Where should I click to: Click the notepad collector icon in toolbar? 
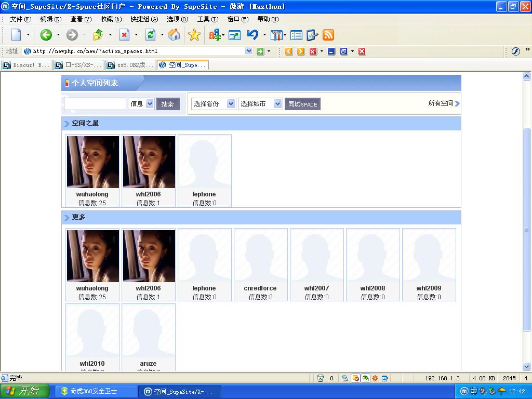coord(312,35)
